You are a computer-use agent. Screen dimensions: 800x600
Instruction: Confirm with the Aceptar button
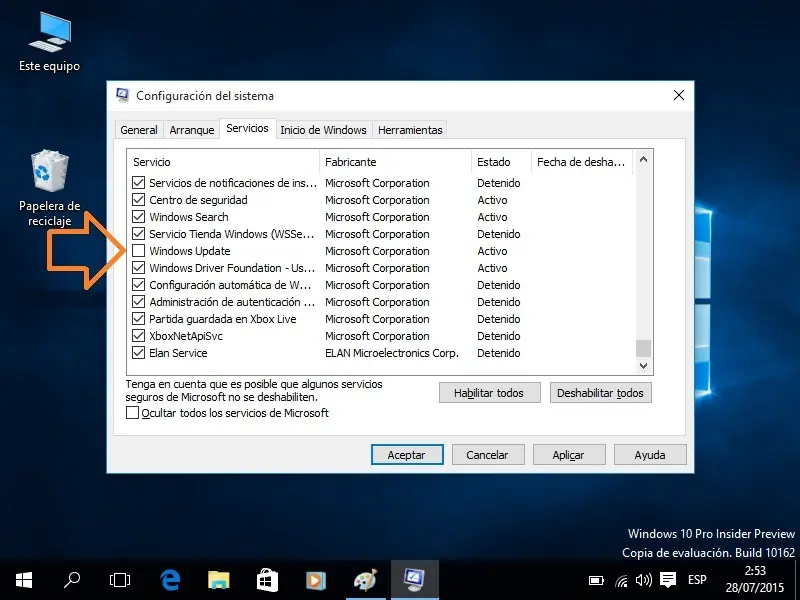[407, 455]
